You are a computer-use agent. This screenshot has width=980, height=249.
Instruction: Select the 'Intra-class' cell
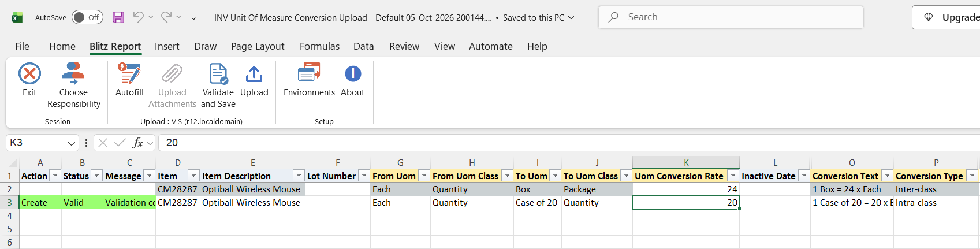point(936,202)
